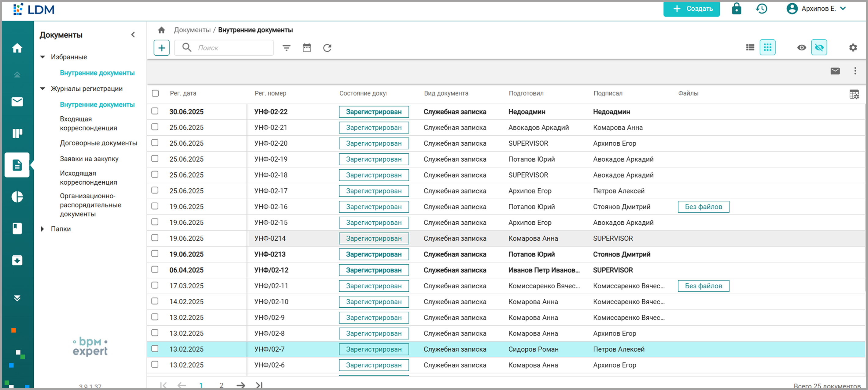Viewport: 868px width, 390px height.
Task: Open Договорные документы journal
Action: point(98,143)
